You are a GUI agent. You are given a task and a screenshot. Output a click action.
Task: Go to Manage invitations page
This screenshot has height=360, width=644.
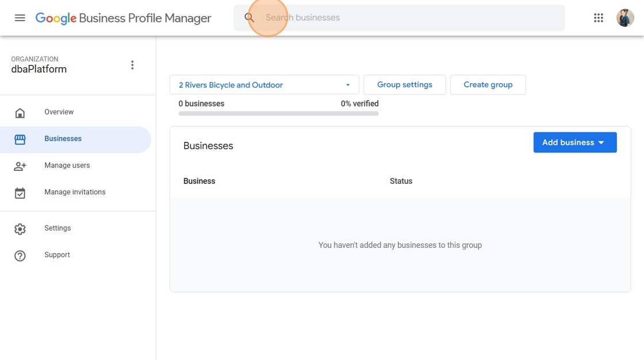coord(75,192)
